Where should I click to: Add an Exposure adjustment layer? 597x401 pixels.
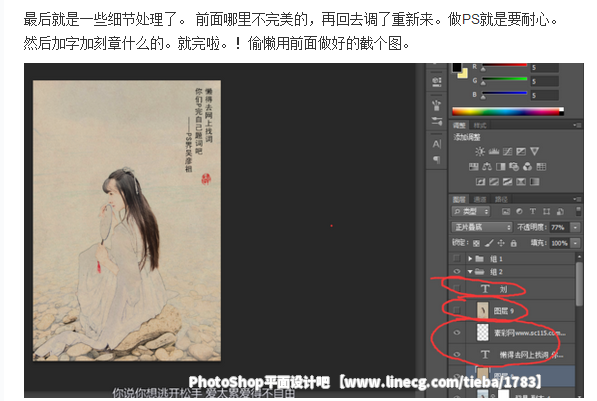521,152
